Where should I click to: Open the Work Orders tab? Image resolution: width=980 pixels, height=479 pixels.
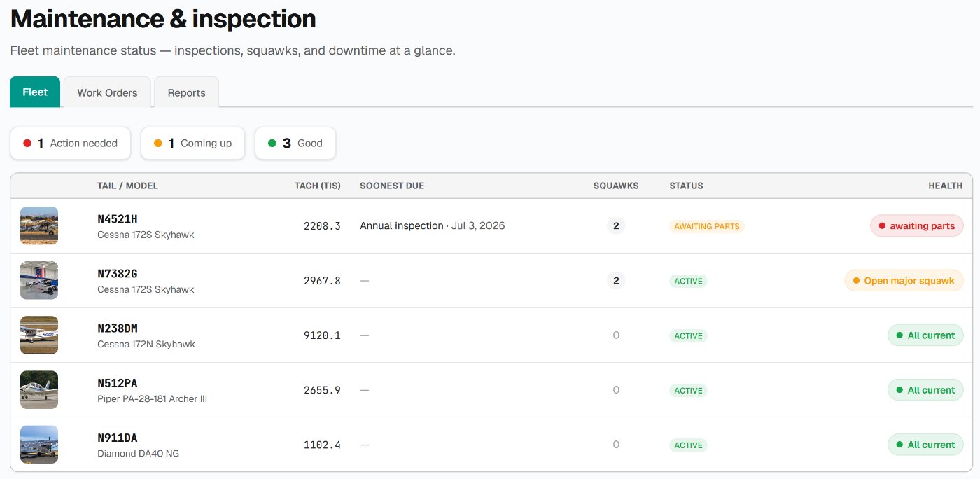[x=107, y=92]
